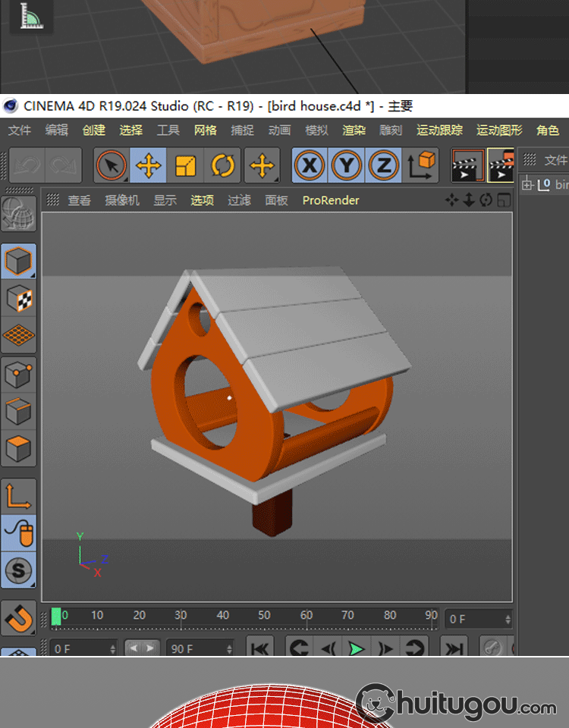Click the Undo arrow icon

pyautogui.click(x=27, y=165)
